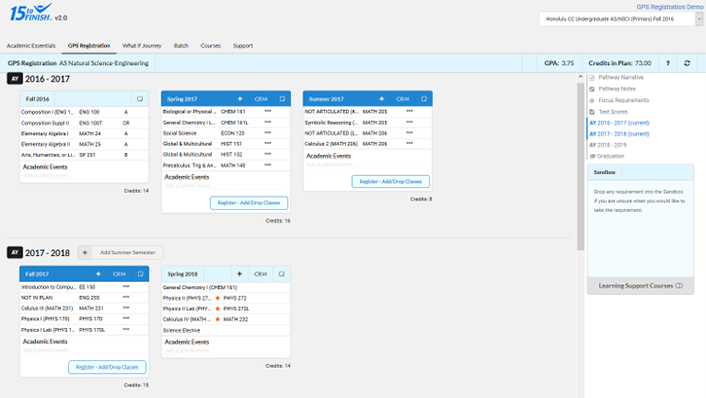The height and width of the screenshot is (398, 706).
Task: Toggle CRN view in Fall 2017
Action: pos(119,274)
